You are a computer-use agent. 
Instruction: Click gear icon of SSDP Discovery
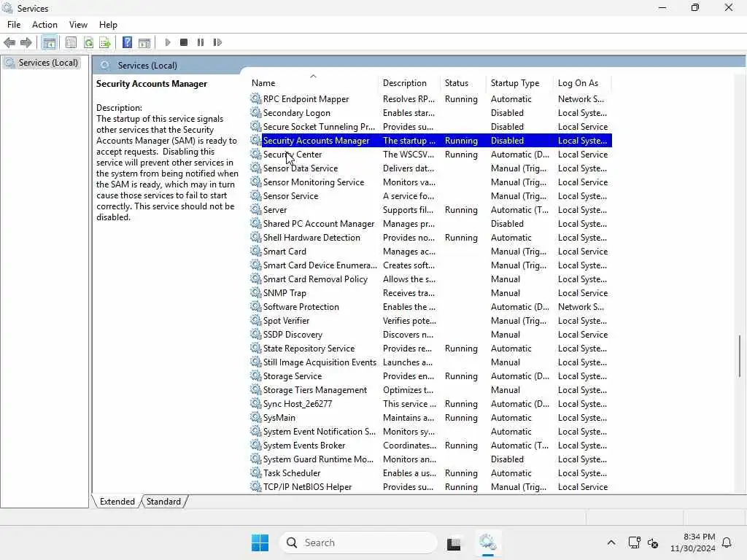point(256,334)
